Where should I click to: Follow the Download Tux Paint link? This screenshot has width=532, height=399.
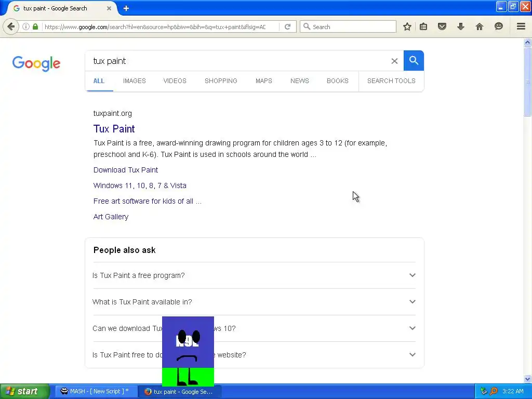(x=126, y=170)
